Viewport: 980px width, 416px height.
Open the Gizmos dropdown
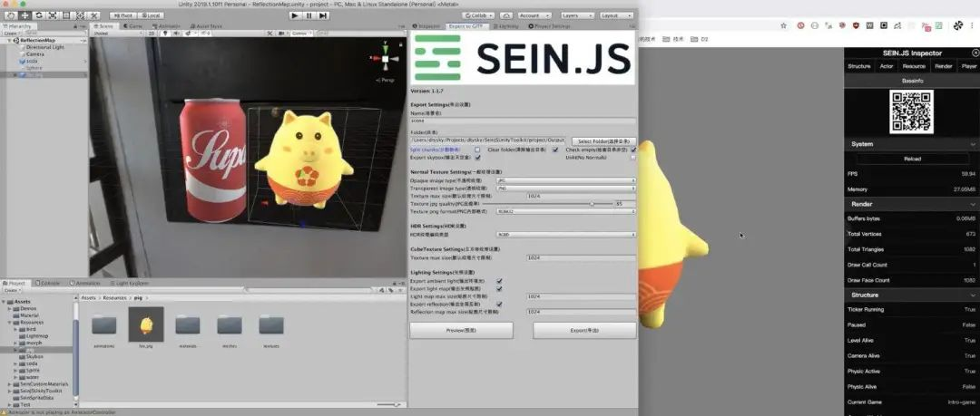(x=303, y=34)
